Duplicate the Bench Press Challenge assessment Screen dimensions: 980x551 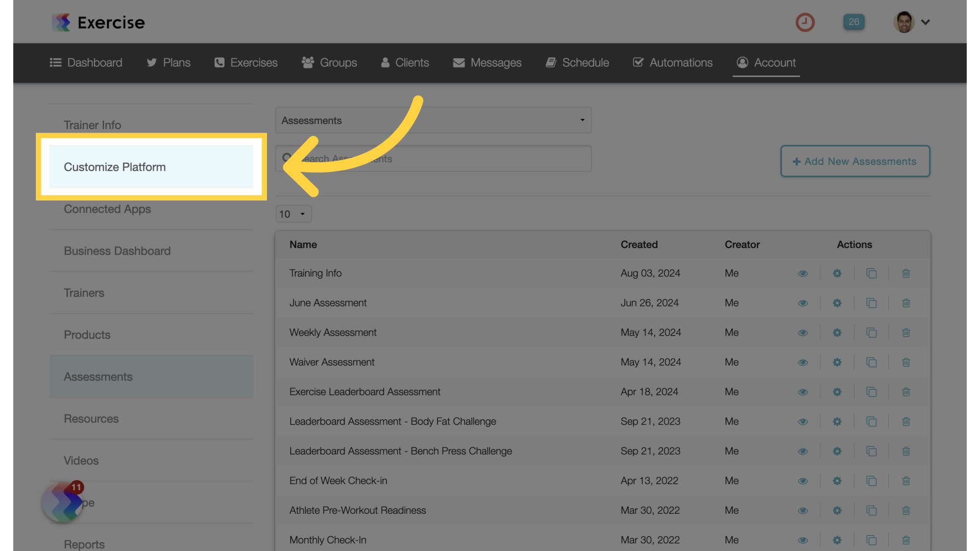pos(871,452)
